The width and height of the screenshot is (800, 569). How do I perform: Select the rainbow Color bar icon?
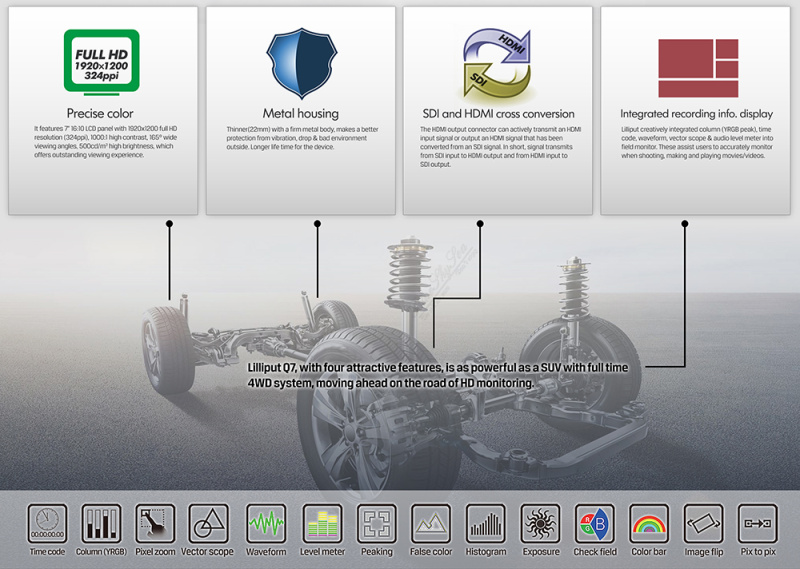(x=649, y=523)
